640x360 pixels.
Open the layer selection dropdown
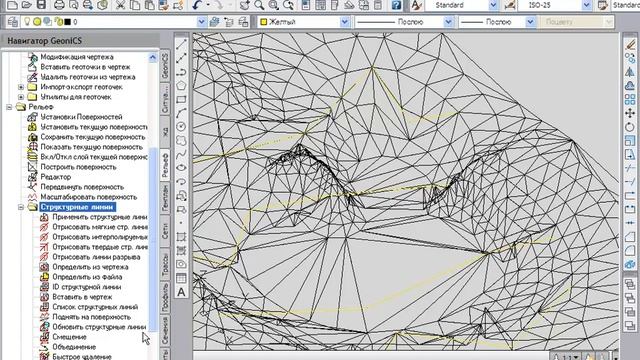(201, 22)
